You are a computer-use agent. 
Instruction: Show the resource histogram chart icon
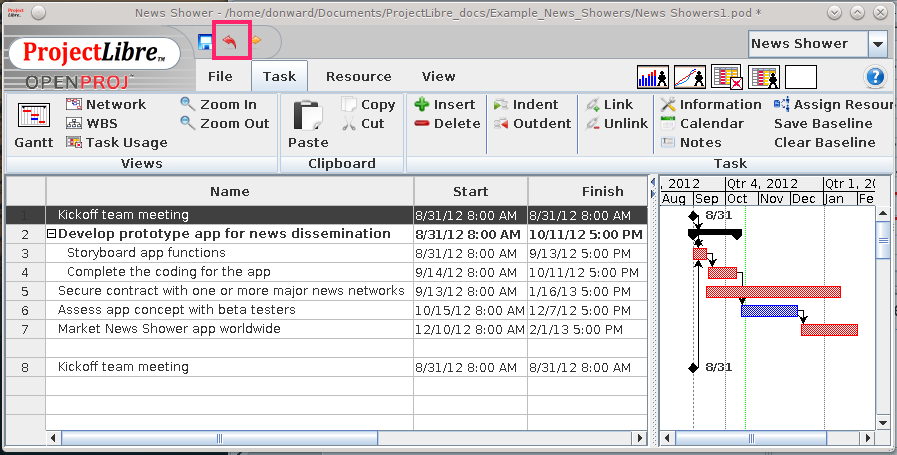[653, 77]
